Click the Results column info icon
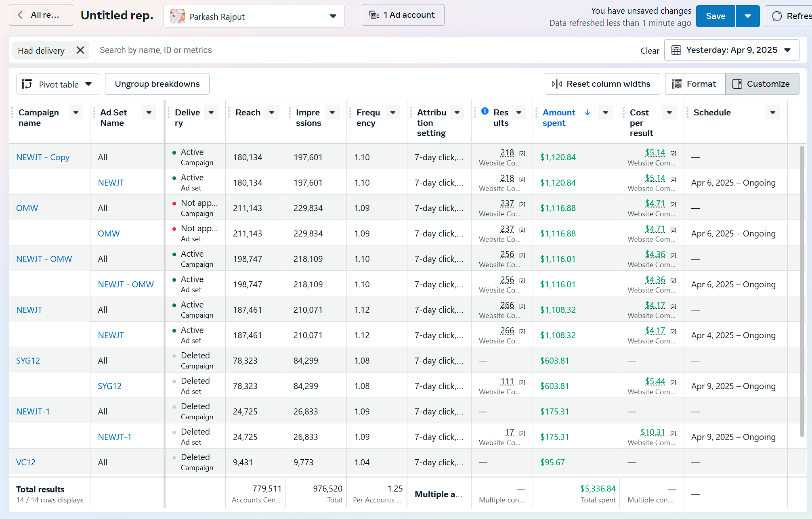812x519 pixels. (x=485, y=111)
